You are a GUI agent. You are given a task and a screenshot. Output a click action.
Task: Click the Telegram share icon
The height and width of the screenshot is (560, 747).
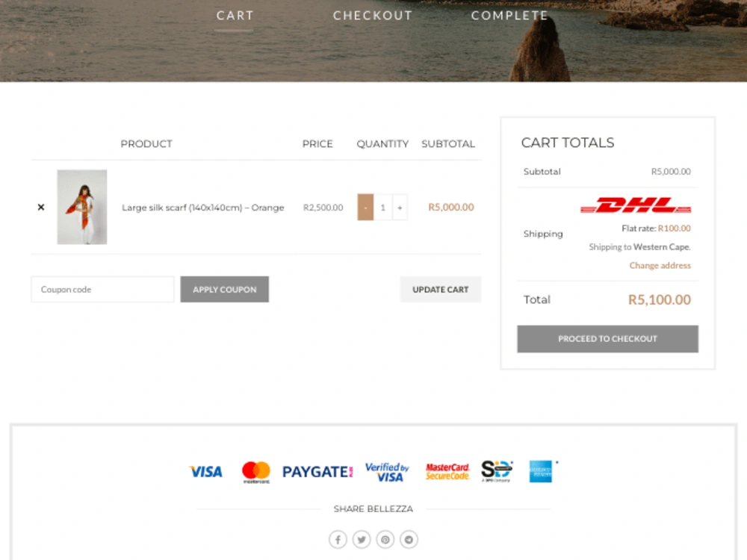pyautogui.click(x=409, y=539)
